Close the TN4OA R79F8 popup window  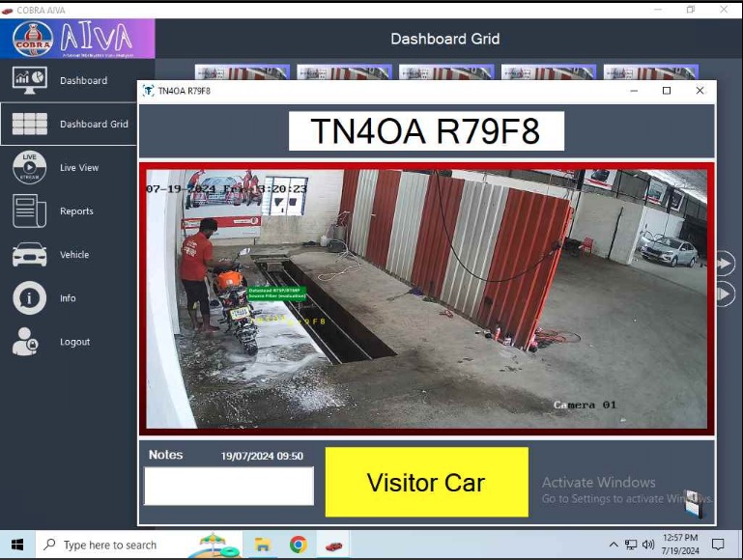(700, 91)
